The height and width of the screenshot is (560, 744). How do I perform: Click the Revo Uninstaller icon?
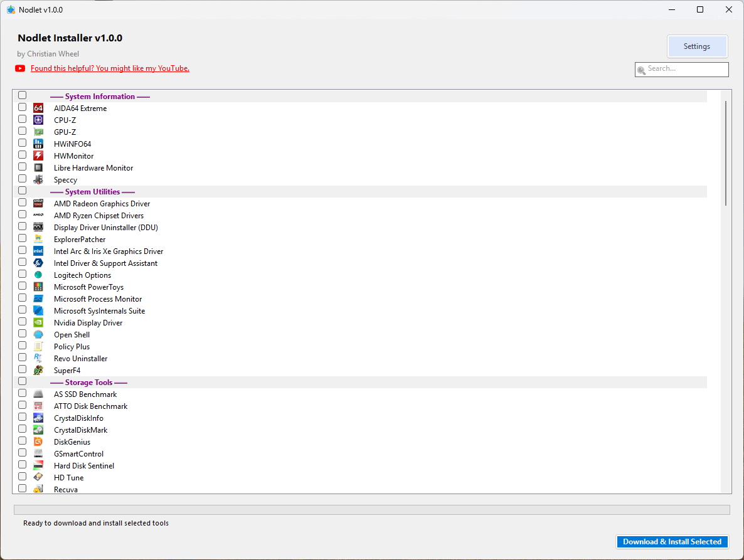(x=38, y=359)
